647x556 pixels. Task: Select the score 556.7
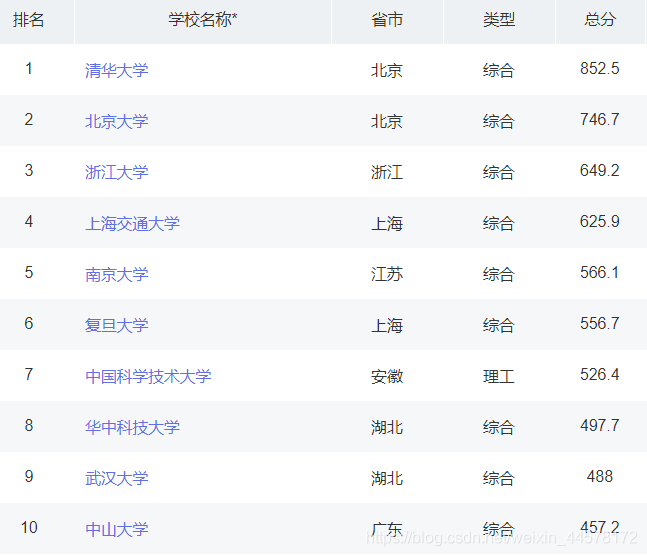(x=600, y=324)
